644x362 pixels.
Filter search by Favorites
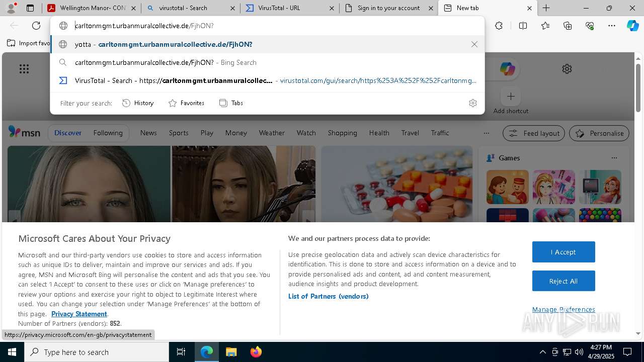(186, 103)
